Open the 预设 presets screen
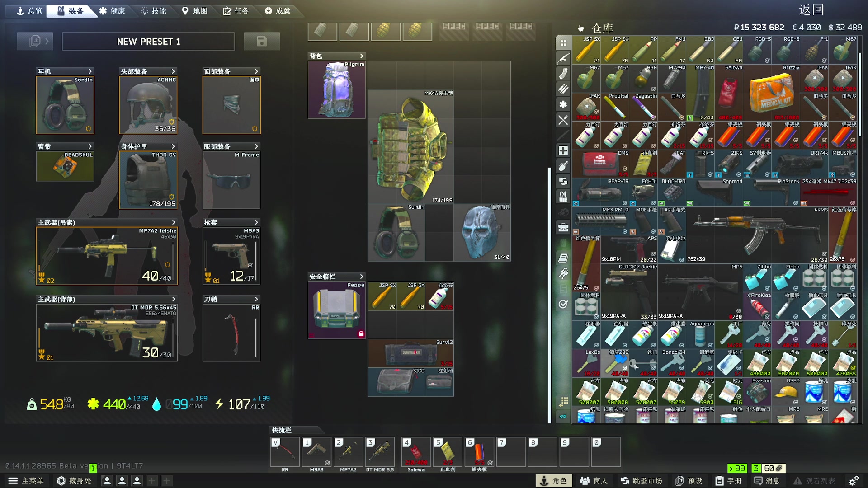The height and width of the screenshot is (488, 868). [689, 481]
